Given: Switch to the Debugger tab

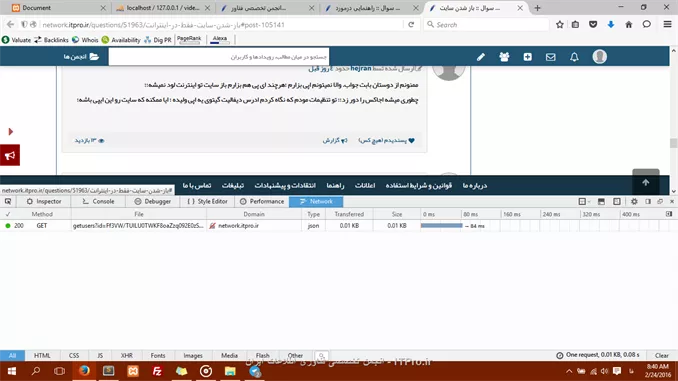Looking at the screenshot, I should pos(153,202).
